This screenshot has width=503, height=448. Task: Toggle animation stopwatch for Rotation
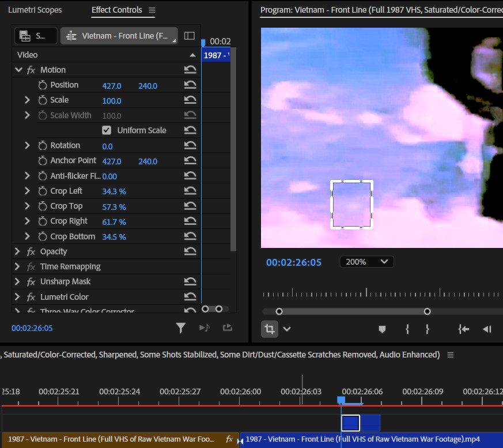42,146
